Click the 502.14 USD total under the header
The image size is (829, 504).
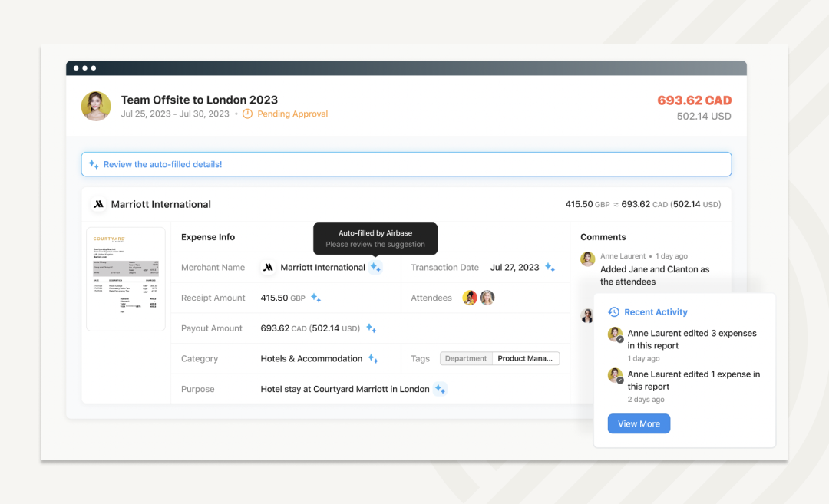click(x=704, y=117)
